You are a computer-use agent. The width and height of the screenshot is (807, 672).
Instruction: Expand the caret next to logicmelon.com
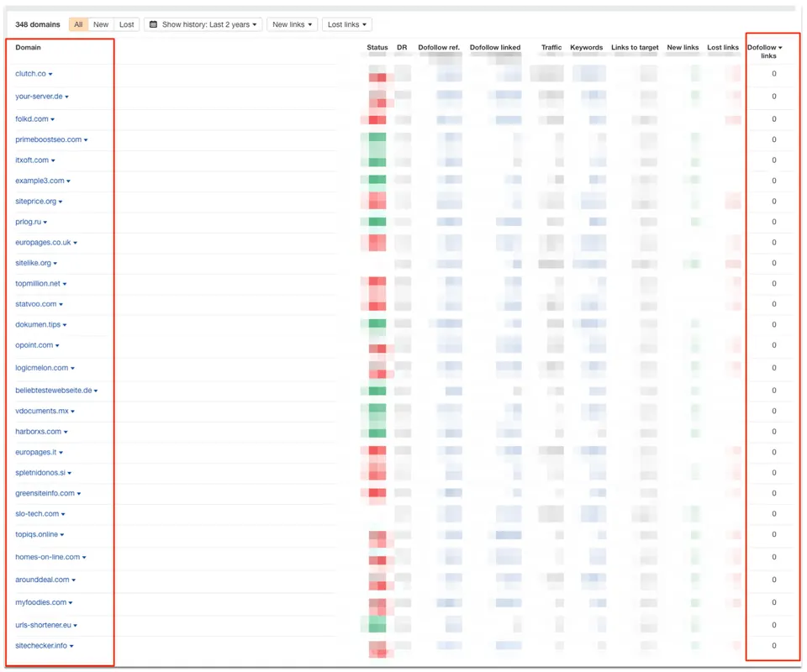[x=72, y=368]
